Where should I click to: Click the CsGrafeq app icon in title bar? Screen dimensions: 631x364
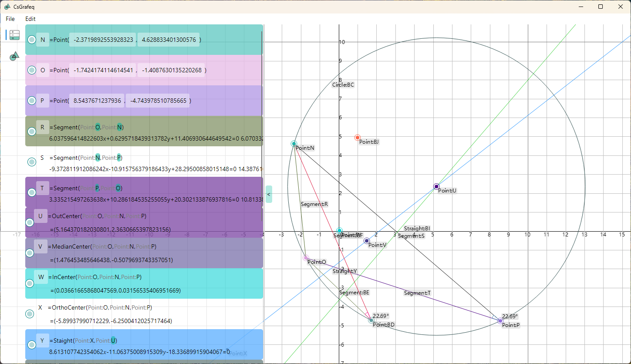point(7,7)
